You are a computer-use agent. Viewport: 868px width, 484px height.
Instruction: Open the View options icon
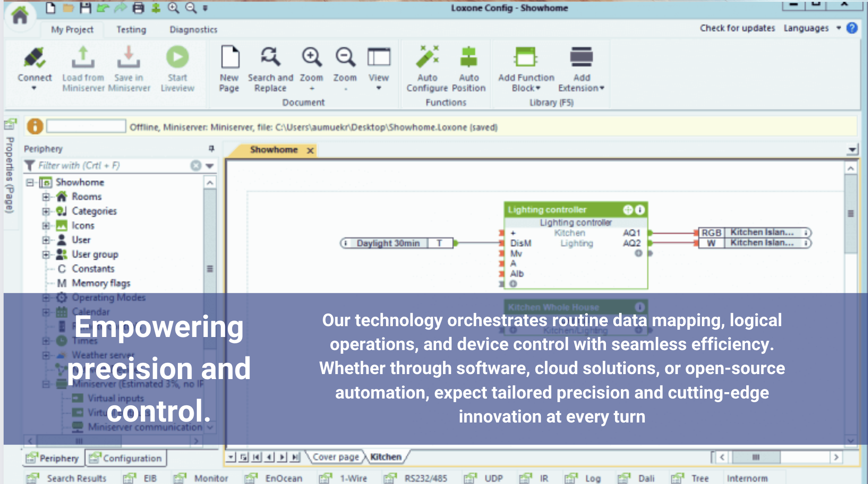379,57
